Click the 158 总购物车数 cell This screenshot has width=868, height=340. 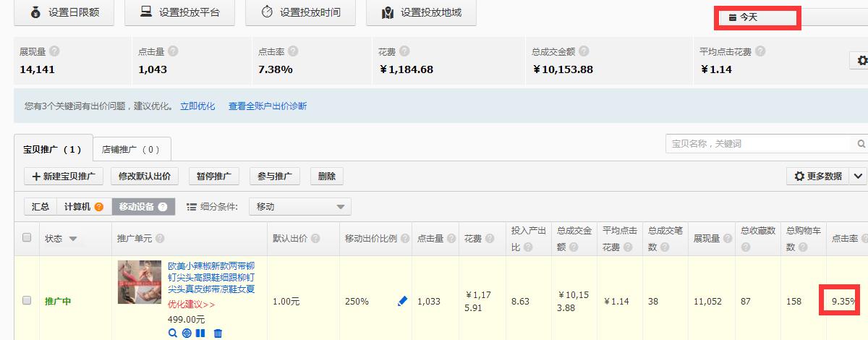click(x=793, y=301)
